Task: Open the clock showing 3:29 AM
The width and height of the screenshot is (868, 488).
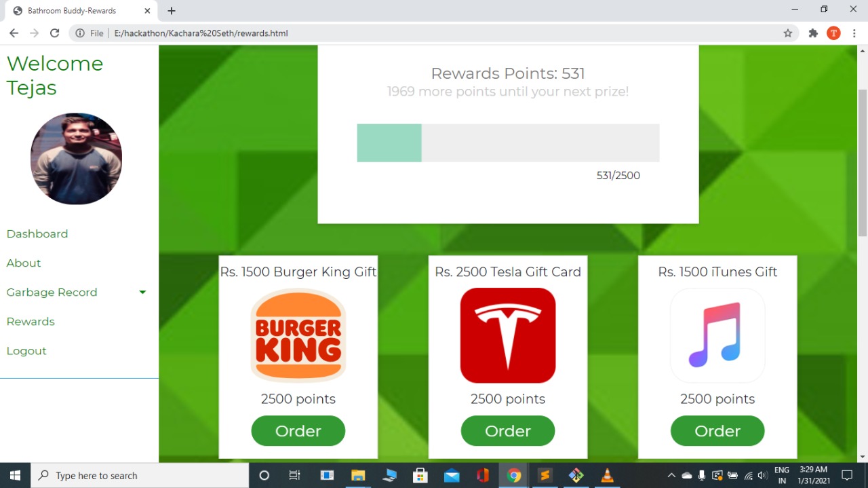Action: [813, 475]
